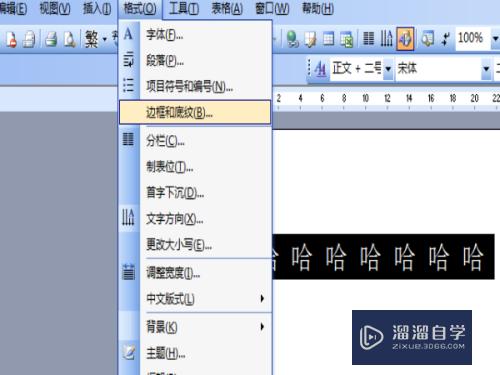Viewport: 500px width, 375px height.
Task: Click the Permission document icon with red mark
Action: pyautogui.click(x=10, y=39)
